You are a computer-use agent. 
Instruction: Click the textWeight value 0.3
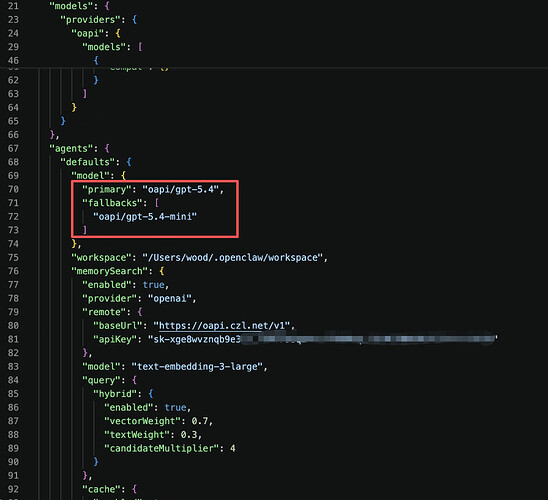[x=189, y=435]
